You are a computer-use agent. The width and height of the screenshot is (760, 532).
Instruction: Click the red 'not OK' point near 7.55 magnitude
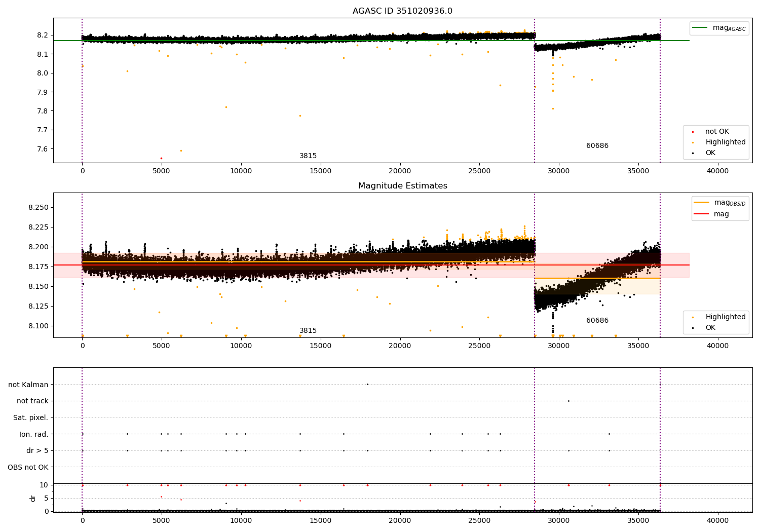161,158
